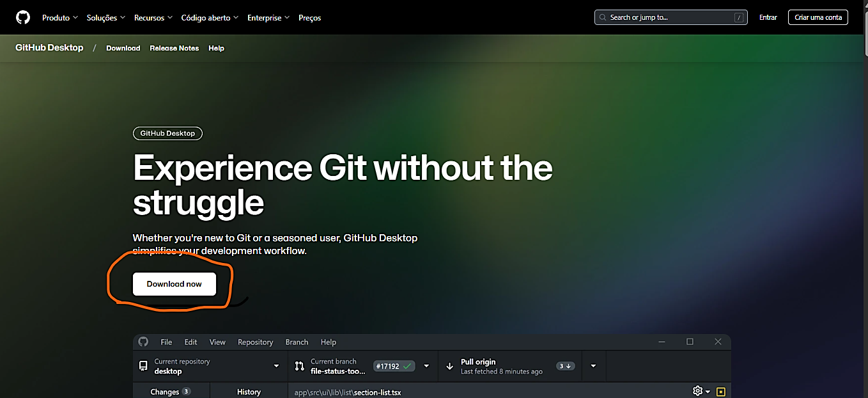The height and width of the screenshot is (398, 868).
Task: Click the yellow modified-file status icon
Action: click(721, 392)
